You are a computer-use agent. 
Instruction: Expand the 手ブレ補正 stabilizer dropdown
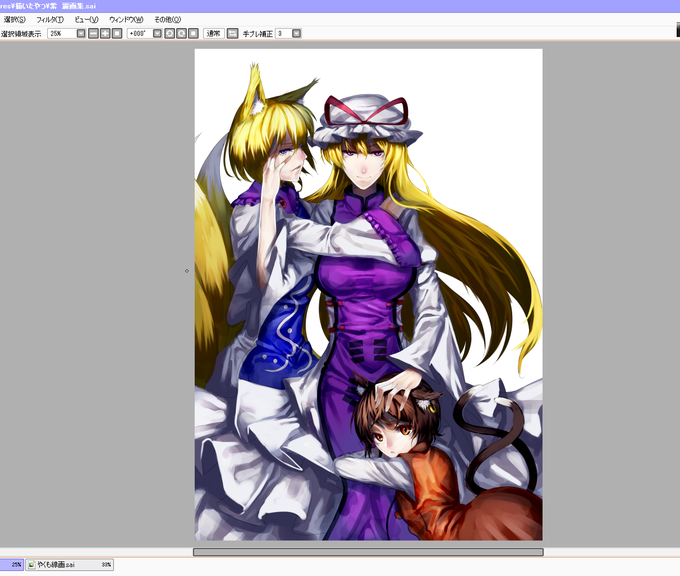click(x=296, y=33)
